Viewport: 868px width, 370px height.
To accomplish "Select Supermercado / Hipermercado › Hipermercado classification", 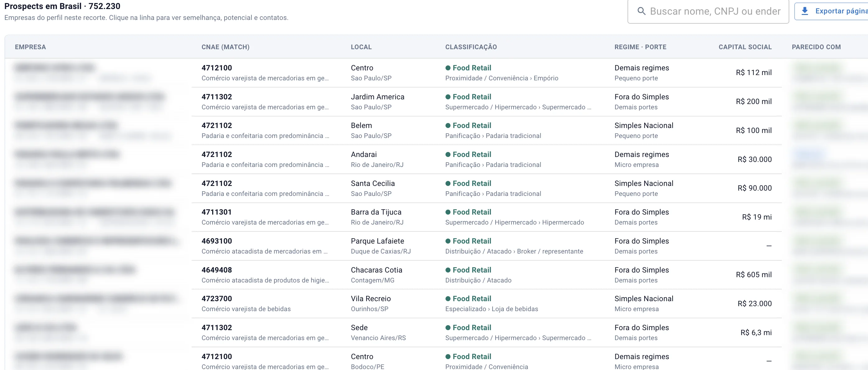I will pyautogui.click(x=515, y=222).
